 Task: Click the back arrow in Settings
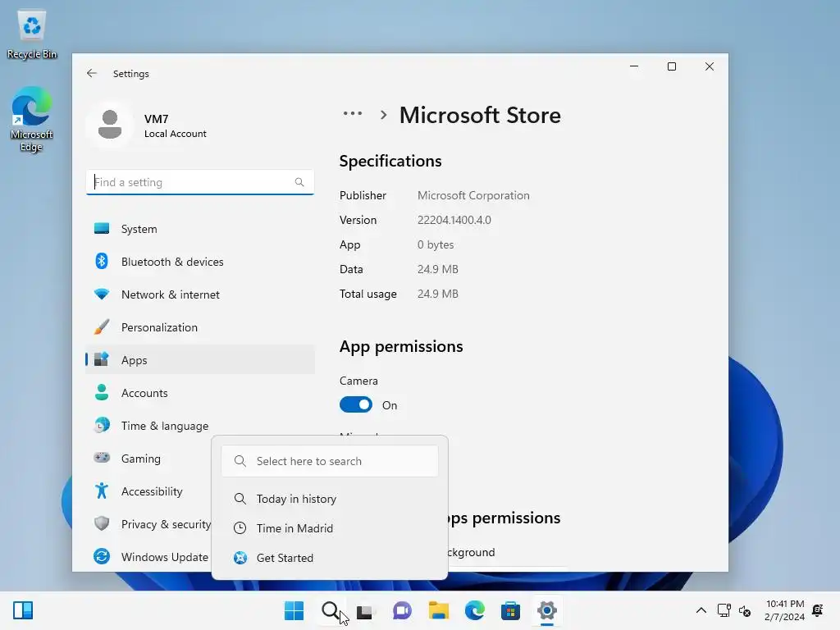coord(92,73)
